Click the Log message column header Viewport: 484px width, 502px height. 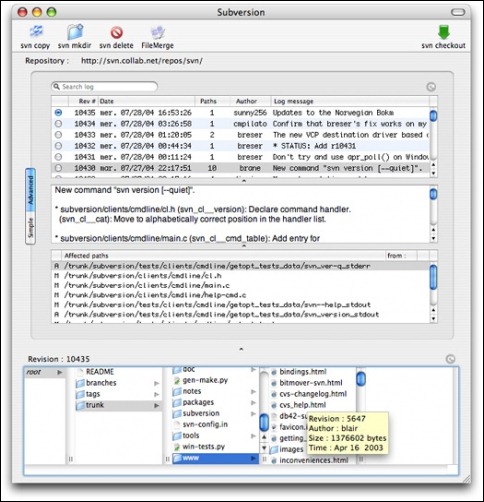(x=350, y=101)
